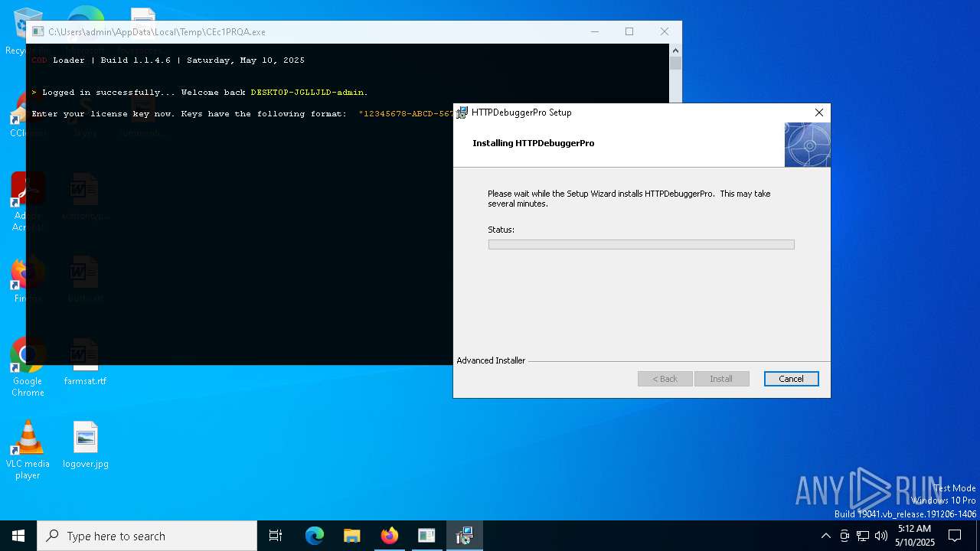980x551 pixels.
Task: Close the HTTPDebuggerPro Setup dialog
Action: (818, 112)
